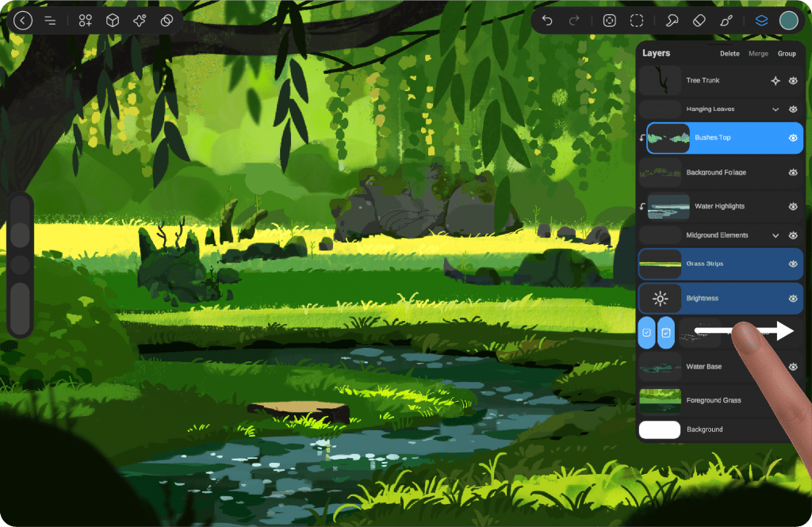The width and height of the screenshot is (812, 527).
Task: Expand the Hanging Leaves group
Action: click(776, 109)
